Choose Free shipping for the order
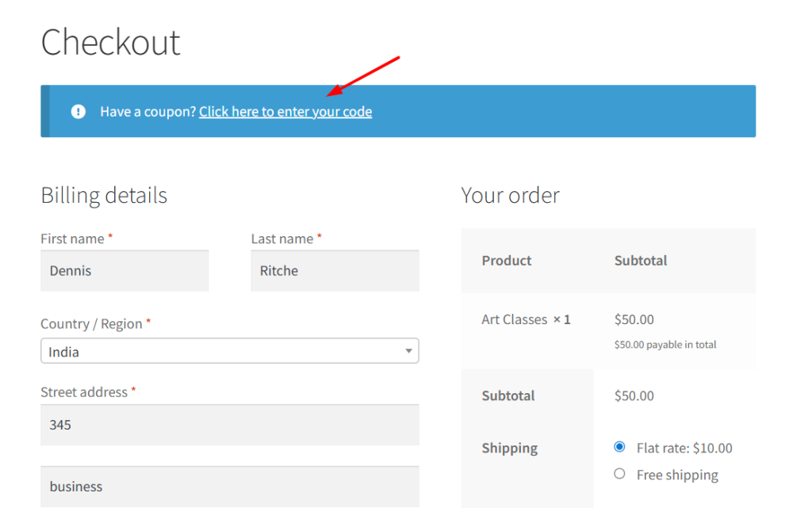Screen dimensions: 812x508 (619, 473)
